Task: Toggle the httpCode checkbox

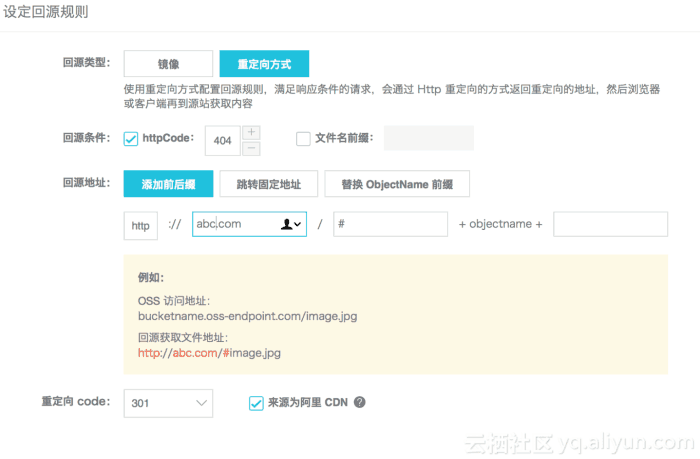Action: tap(131, 139)
